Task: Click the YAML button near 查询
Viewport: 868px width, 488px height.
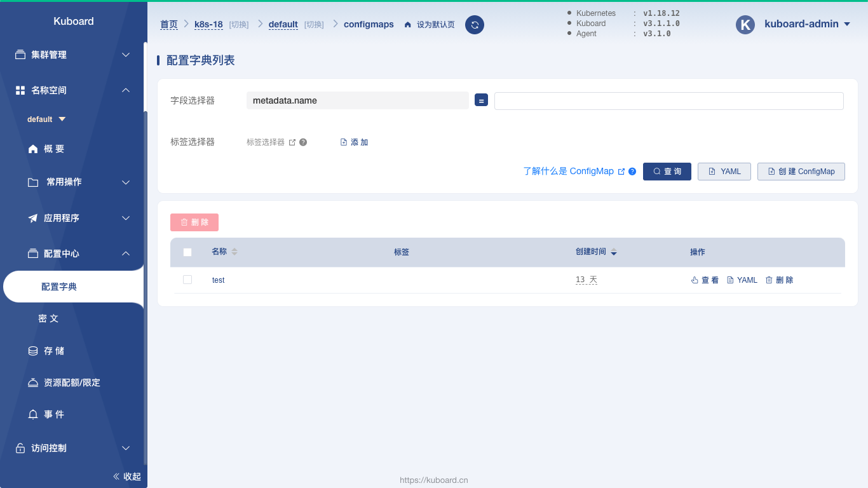Action: pyautogui.click(x=724, y=172)
